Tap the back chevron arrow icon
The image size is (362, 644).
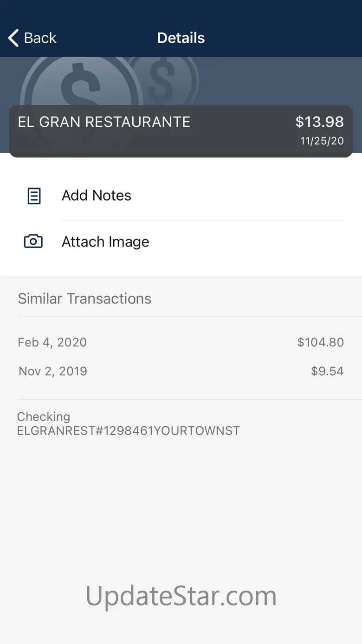13,38
